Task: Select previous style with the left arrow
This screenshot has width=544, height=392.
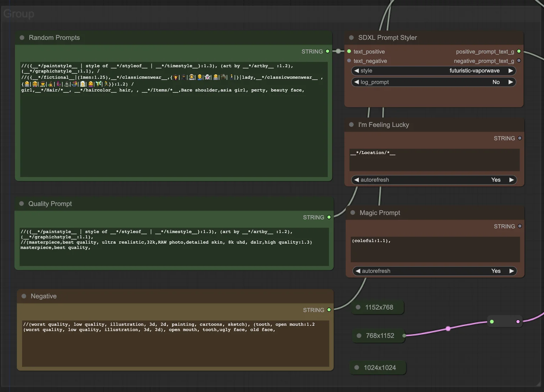Action: pyautogui.click(x=356, y=70)
